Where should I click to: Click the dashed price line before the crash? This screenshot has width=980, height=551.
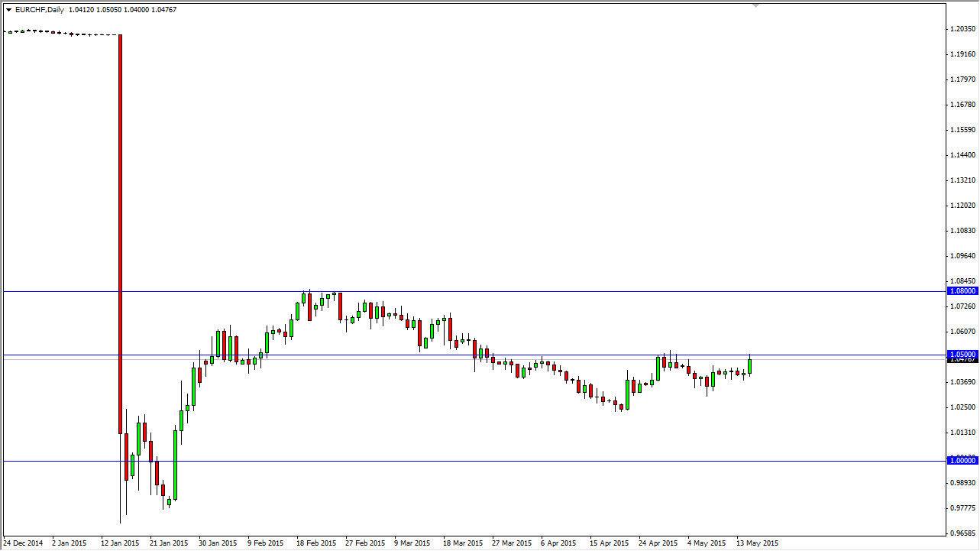click(57, 33)
